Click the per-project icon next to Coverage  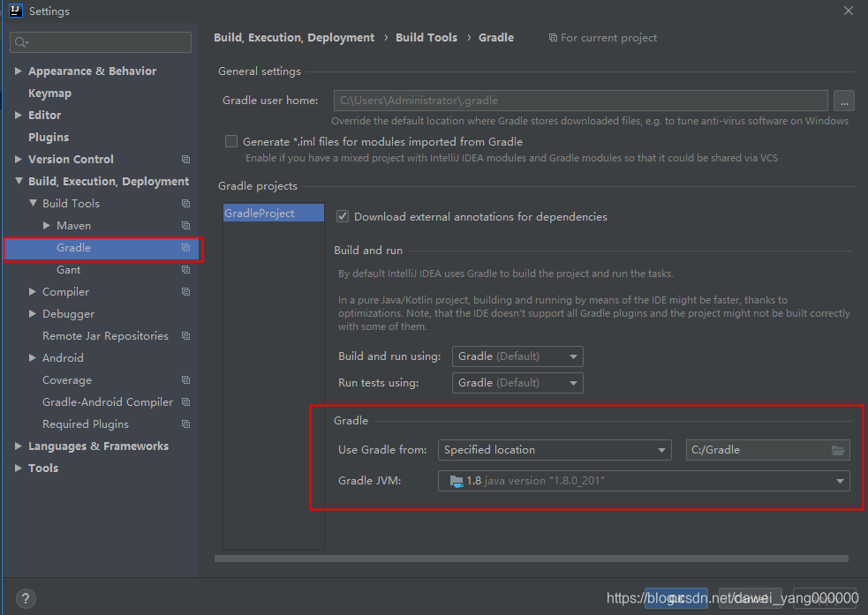point(186,380)
